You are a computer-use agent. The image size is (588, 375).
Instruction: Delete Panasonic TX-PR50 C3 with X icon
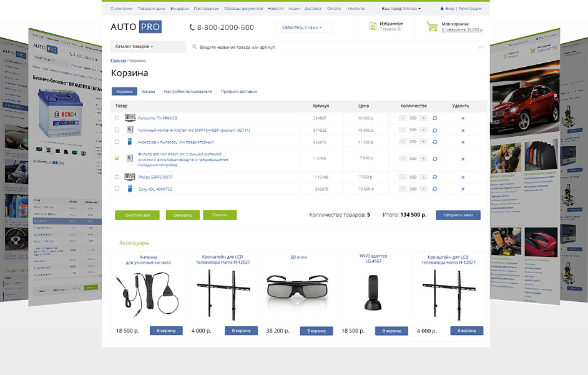coord(463,118)
